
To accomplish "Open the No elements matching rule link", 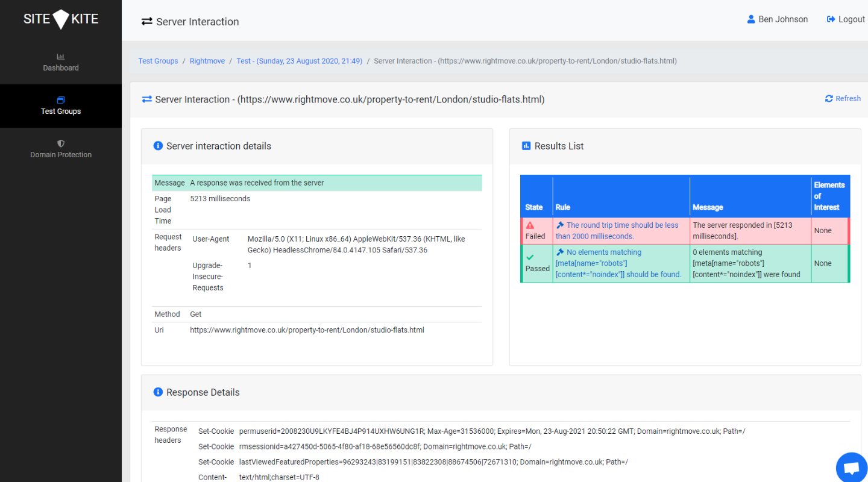I will coord(618,263).
